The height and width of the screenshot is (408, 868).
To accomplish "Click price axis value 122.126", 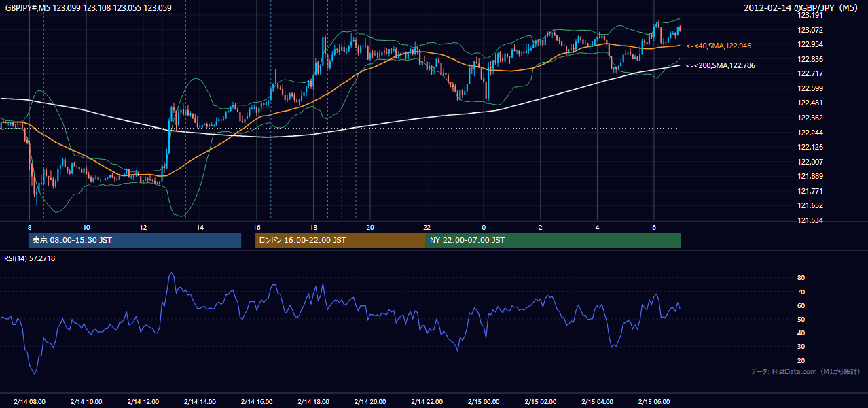I will pyautogui.click(x=811, y=147).
